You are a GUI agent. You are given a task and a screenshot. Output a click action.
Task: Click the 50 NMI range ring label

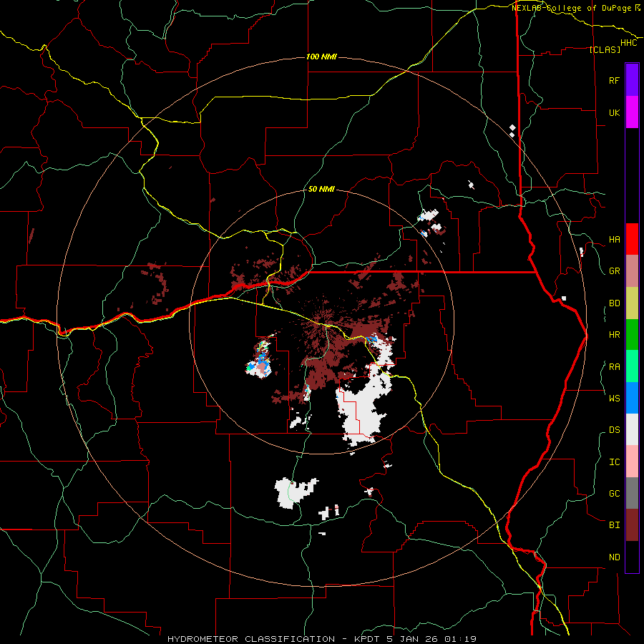click(321, 190)
